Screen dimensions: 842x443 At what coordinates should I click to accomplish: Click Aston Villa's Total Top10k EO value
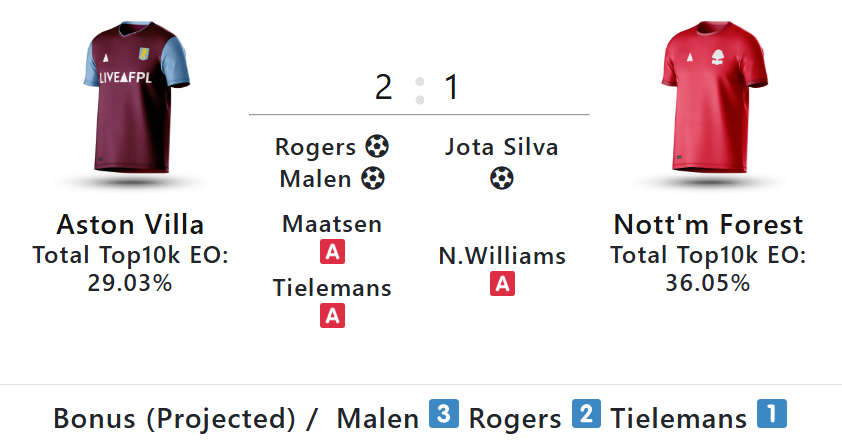point(131,283)
